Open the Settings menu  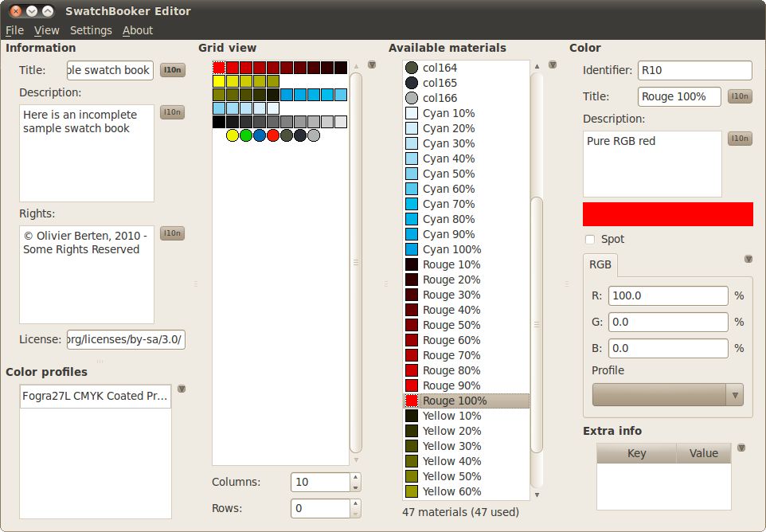click(x=90, y=30)
